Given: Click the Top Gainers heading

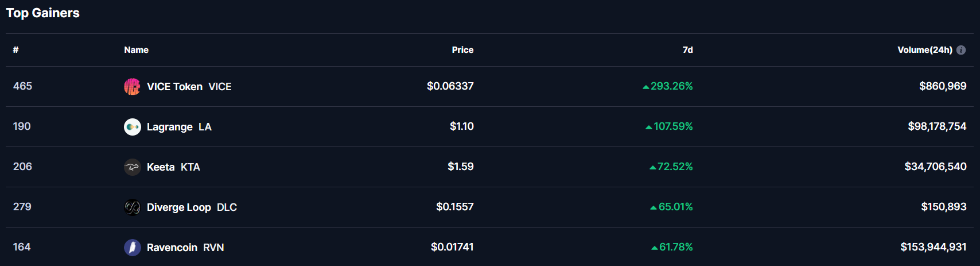Looking at the screenshot, I should [x=43, y=13].
